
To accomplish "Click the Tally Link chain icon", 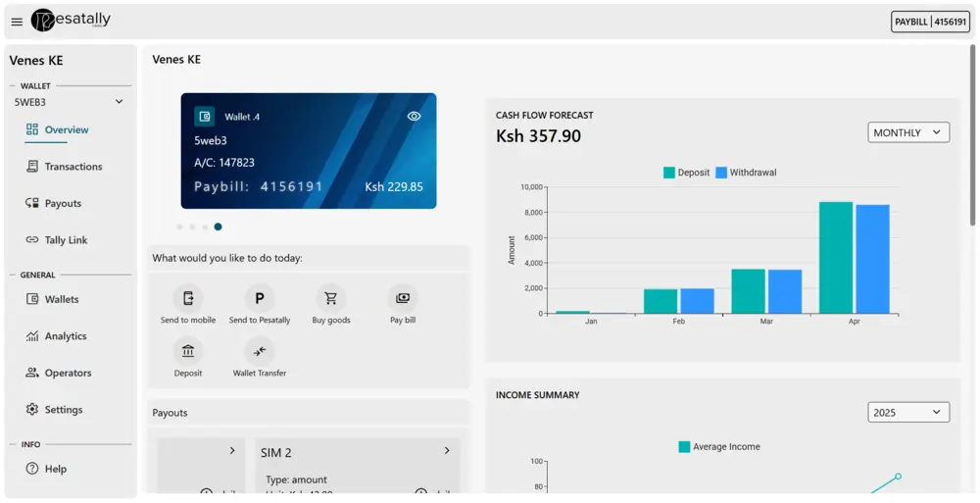I will click(x=32, y=240).
